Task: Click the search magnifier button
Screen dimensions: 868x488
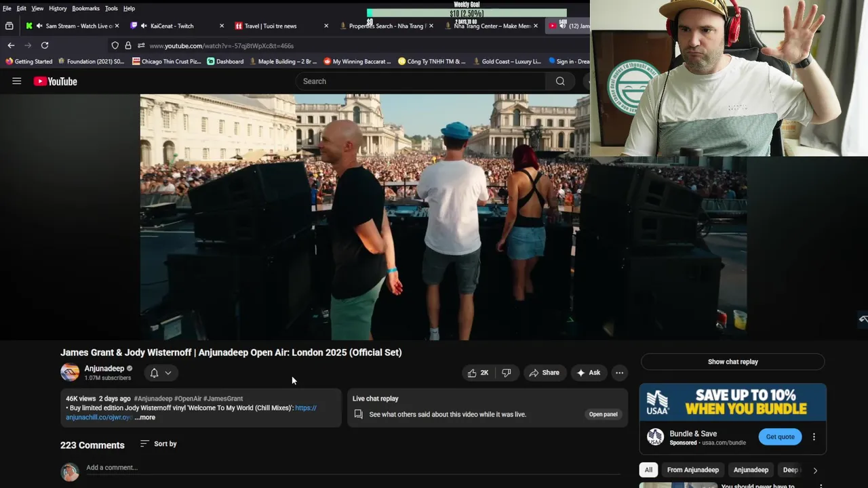Action: tap(560, 81)
